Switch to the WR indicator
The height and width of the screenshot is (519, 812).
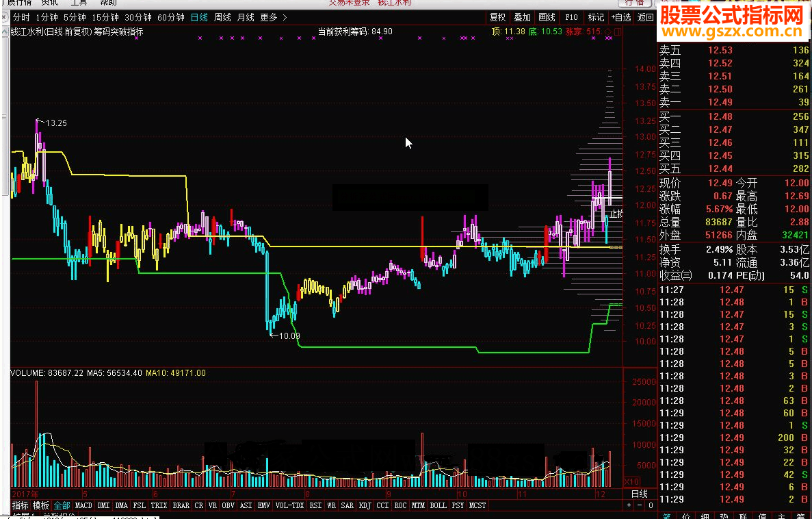coord(331,505)
